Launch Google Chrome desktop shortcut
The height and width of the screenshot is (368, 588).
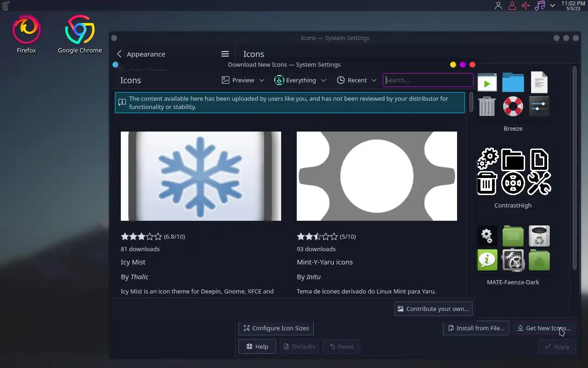[x=80, y=34]
